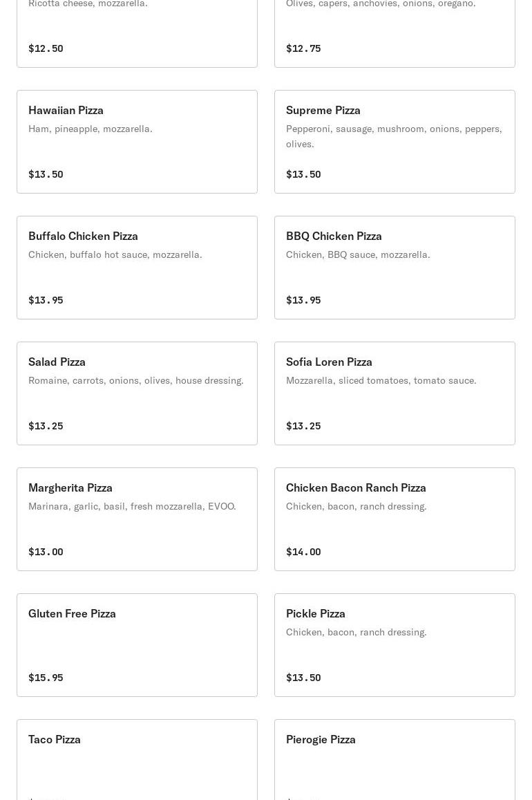Click the Marinara, garlic, basil description

tap(132, 506)
